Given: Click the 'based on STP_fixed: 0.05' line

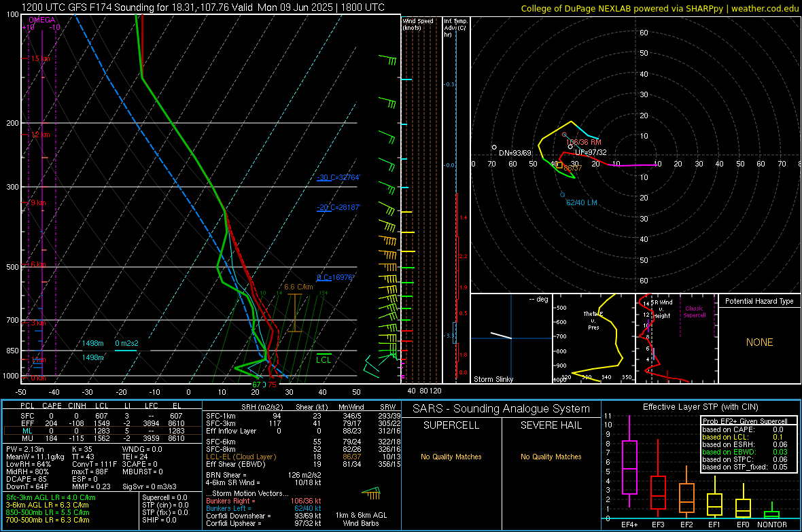Looking at the screenshot, I should pos(745,467).
